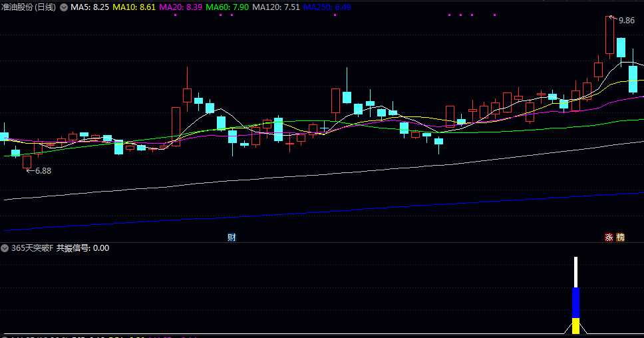Select the magenta MA20: 8.39 label

coord(181,7)
